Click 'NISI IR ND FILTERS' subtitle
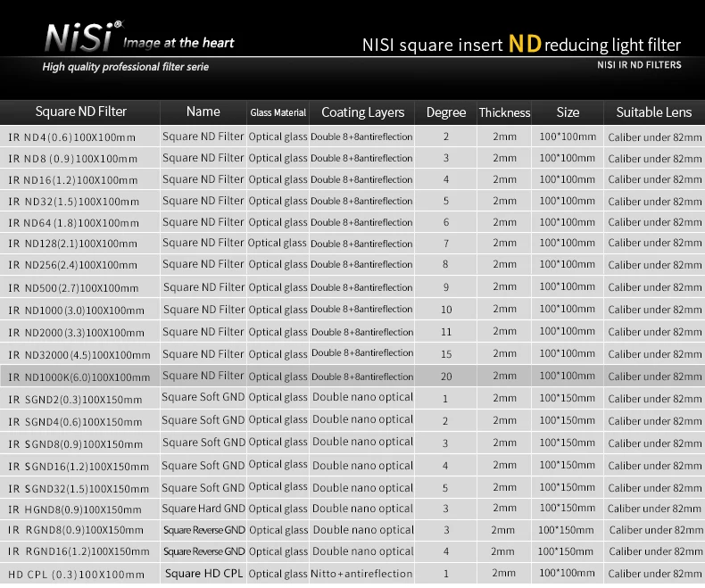 [639, 65]
